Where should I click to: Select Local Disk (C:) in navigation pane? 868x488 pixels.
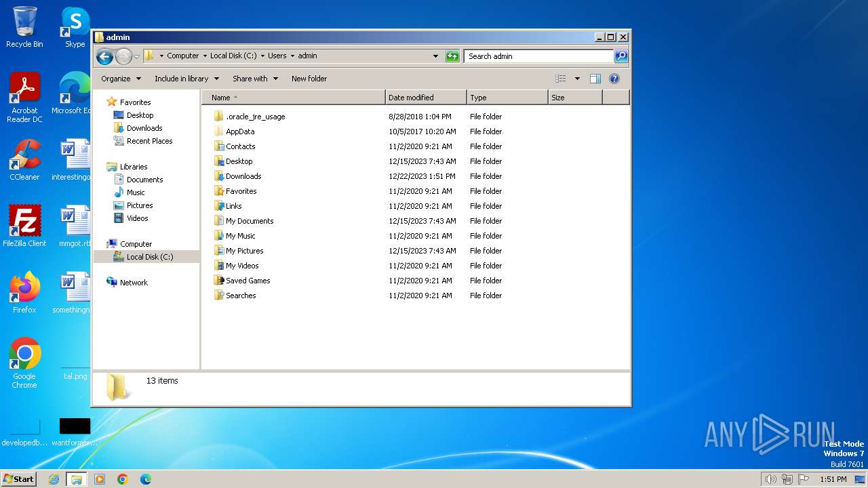tap(149, 257)
